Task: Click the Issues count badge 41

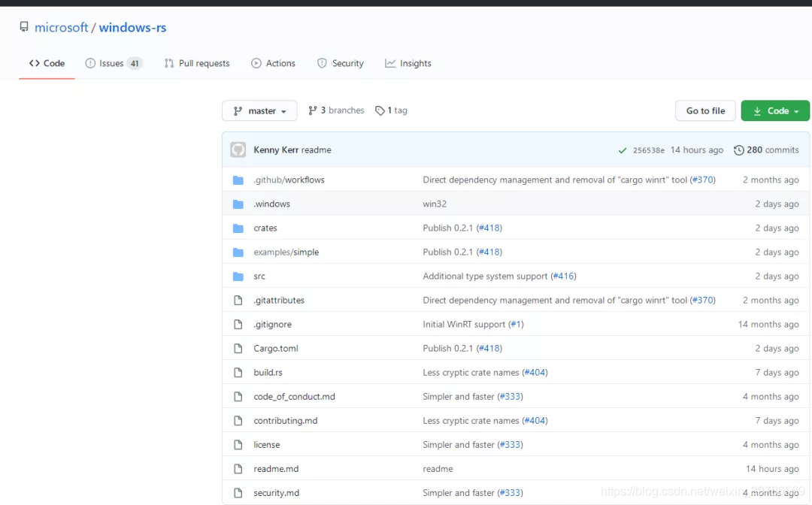Action: pos(134,64)
